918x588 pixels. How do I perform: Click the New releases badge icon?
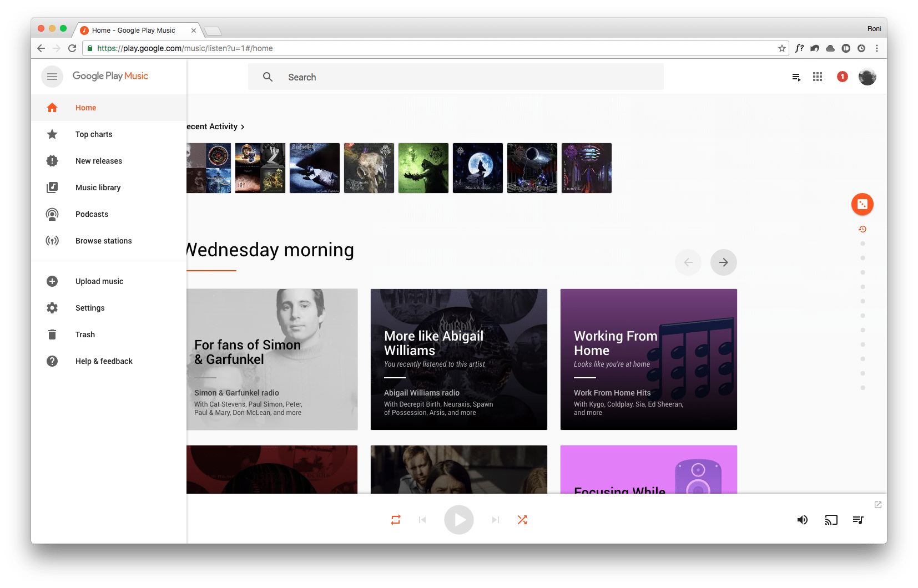(x=52, y=161)
